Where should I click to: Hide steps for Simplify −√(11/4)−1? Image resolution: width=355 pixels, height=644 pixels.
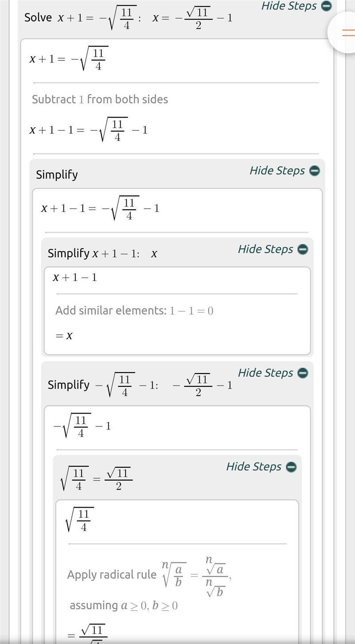point(265,373)
